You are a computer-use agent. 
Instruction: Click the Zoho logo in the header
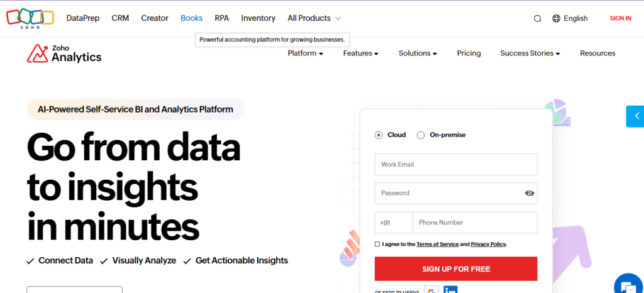pos(30,18)
